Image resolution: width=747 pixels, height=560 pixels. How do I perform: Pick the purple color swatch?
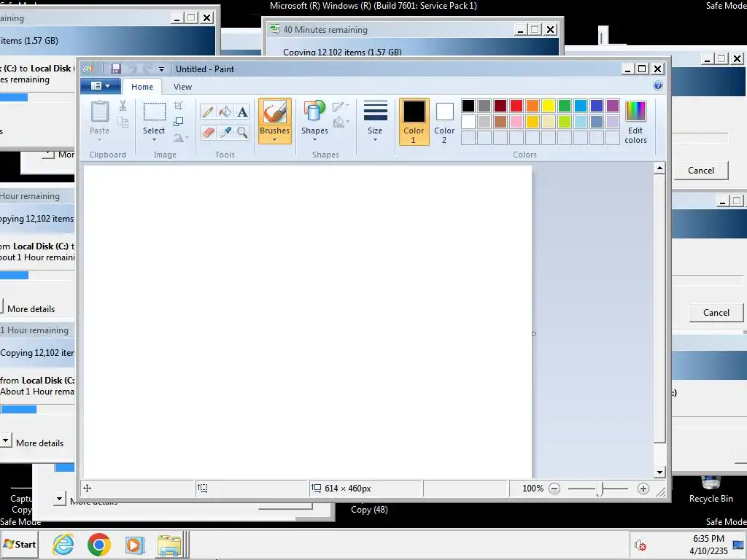tap(613, 106)
